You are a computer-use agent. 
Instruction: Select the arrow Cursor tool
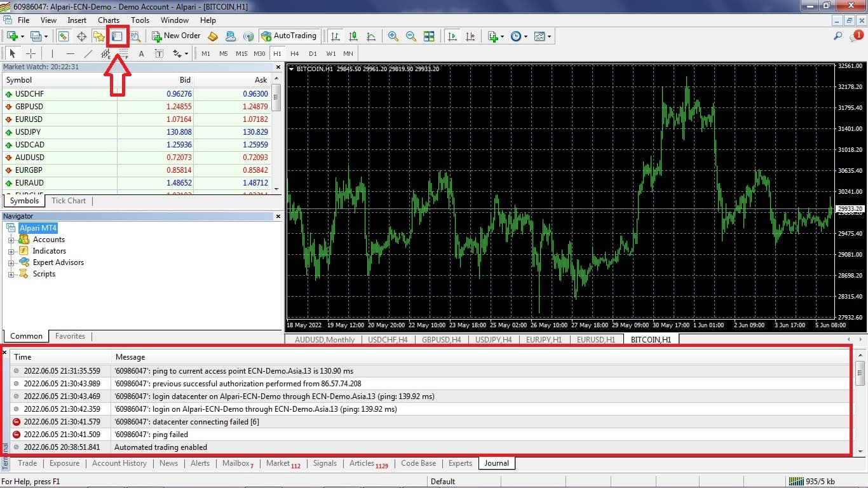13,53
